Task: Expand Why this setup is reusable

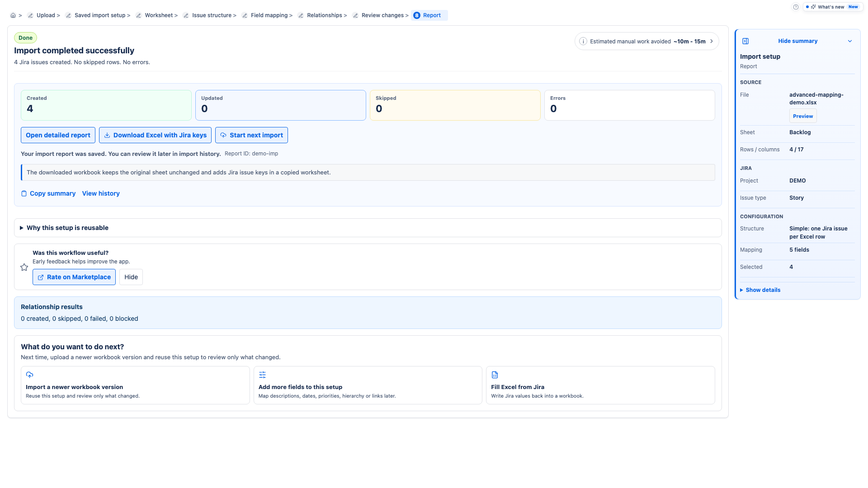Action: pos(368,228)
